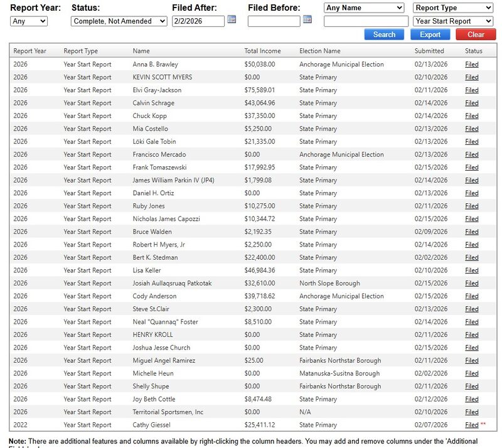Viewport: 502px width, 448px height.
Task: Open Filed link for Cathy Giessel
Action: coord(471,425)
